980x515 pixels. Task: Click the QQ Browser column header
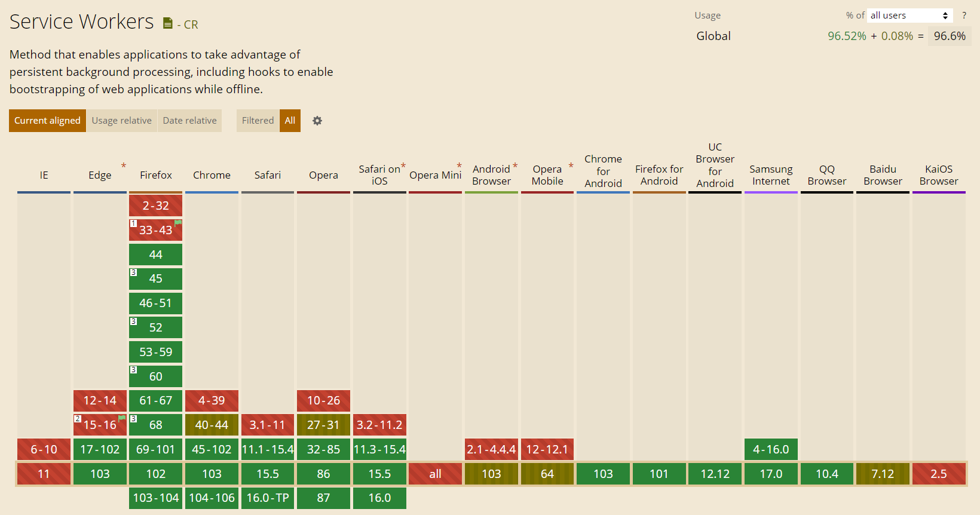pyautogui.click(x=827, y=175)
